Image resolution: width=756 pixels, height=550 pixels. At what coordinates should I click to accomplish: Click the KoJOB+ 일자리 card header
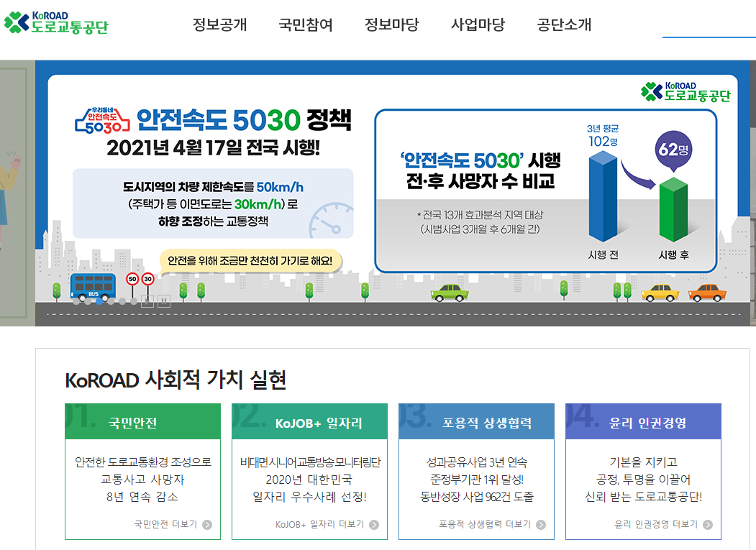point(309,422)
